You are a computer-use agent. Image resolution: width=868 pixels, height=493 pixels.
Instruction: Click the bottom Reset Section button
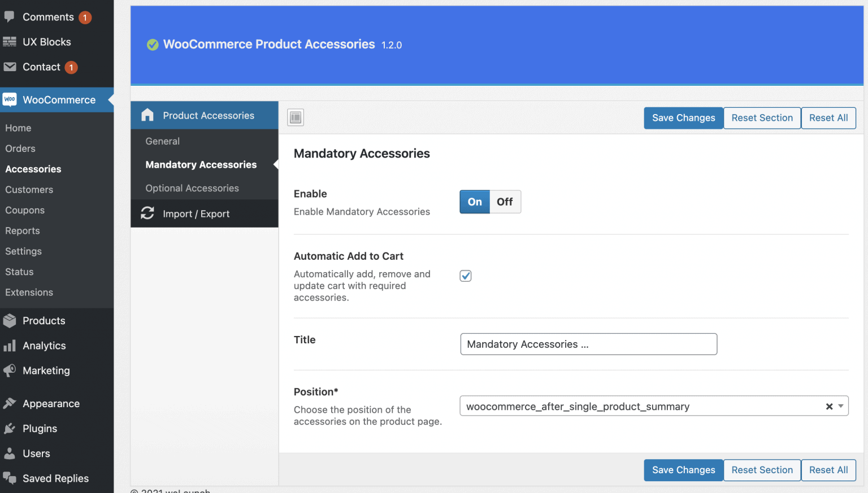(x=762, y=470)
